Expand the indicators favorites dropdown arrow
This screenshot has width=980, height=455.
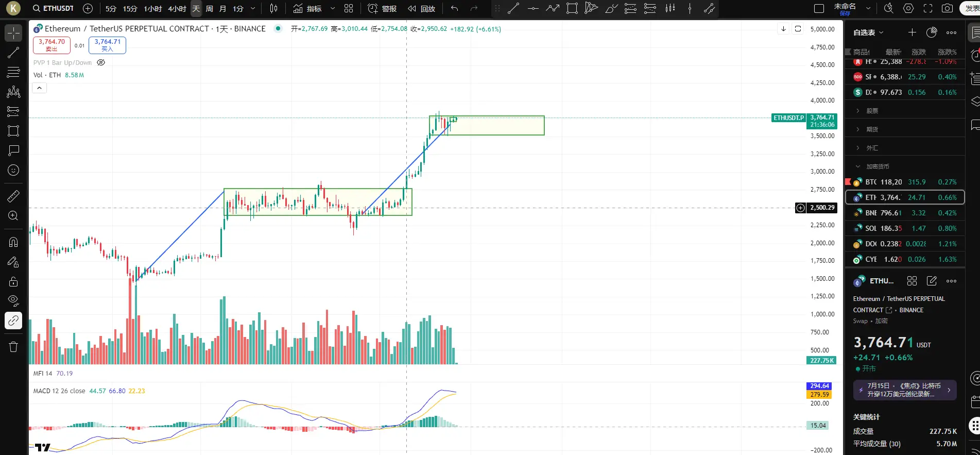[x=333, y=9]
